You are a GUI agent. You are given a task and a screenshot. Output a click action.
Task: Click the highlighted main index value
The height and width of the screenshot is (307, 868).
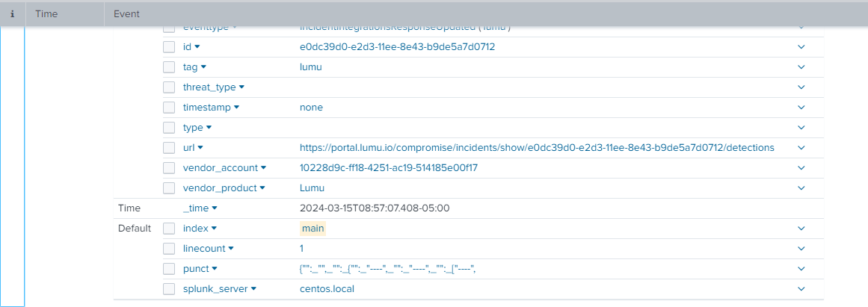pyautogui.click(x=313, y=229)
